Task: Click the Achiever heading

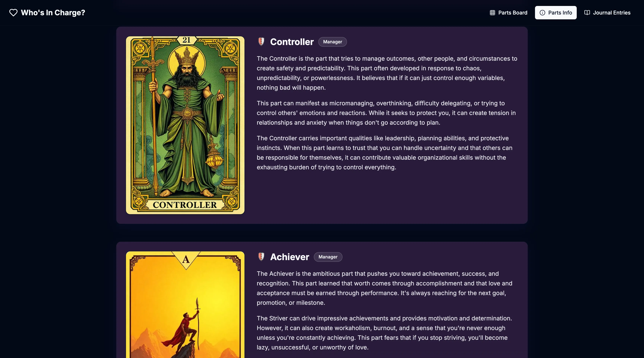Action: 290,257
